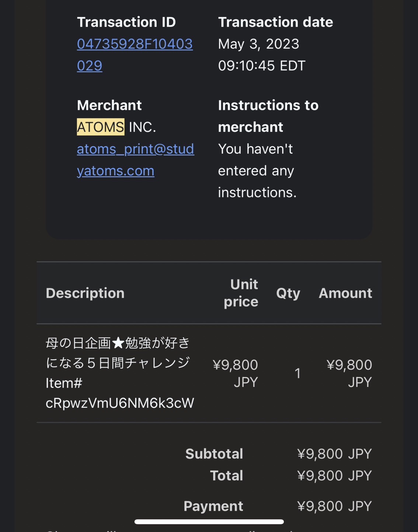Open atoms_print@studyatoms.com email link
Screen dimensions: 418x532
tap(135, 160)
